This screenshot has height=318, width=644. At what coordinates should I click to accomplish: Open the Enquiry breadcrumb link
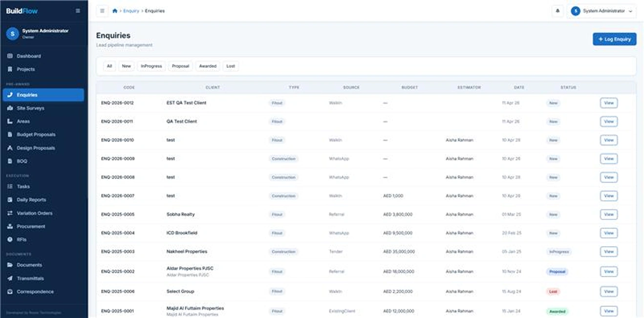click(131, 11)
